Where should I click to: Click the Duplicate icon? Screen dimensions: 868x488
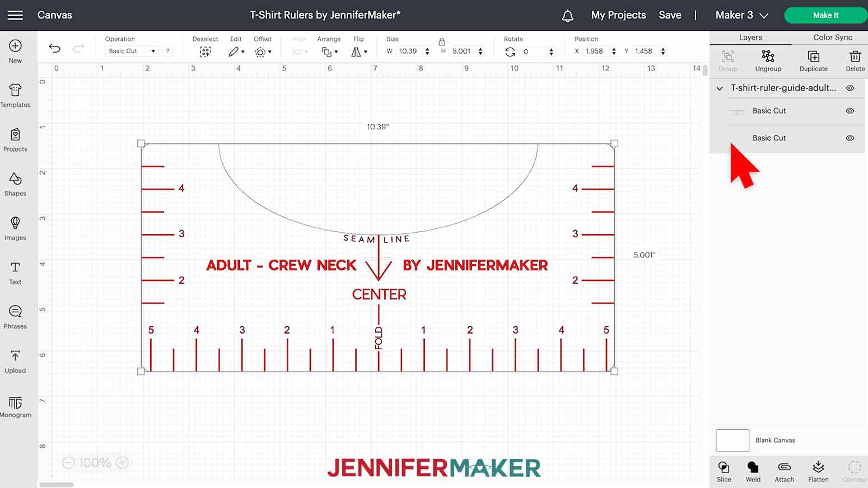[x=813, y=56]
